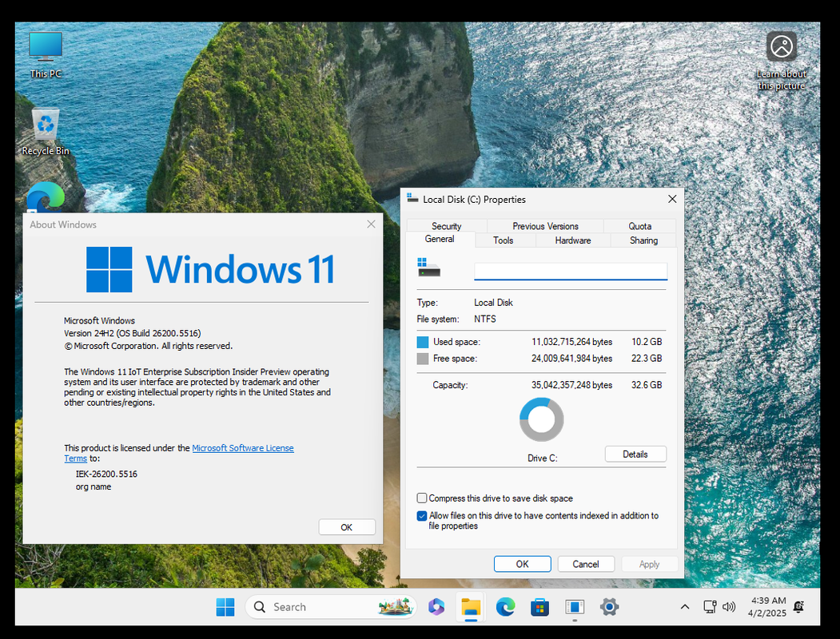
Task: Open the Microsoft Store taskbar icon
Action: point(539,607)
